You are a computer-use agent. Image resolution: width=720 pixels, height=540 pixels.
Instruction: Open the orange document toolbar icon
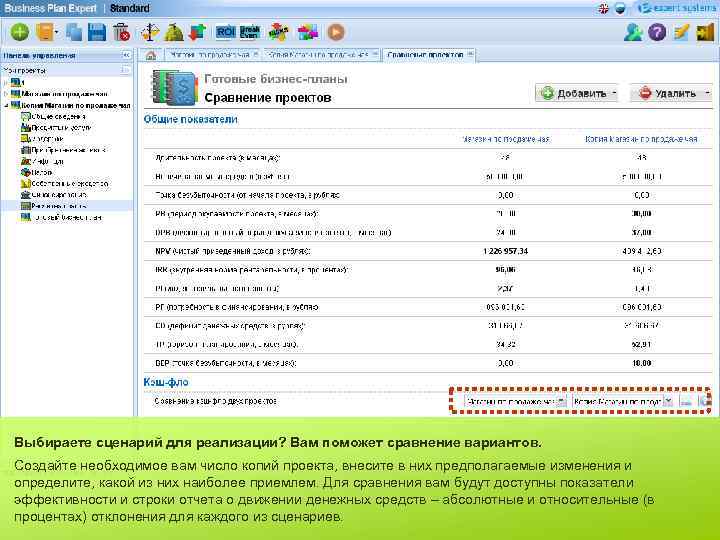pyautogui.click(x=45, y=32)
